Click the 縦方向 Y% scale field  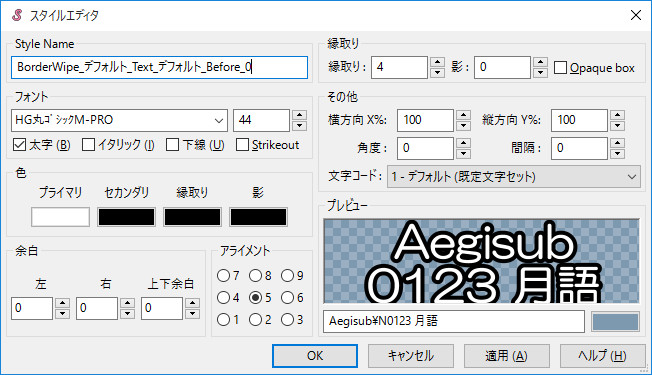(579, 120)
